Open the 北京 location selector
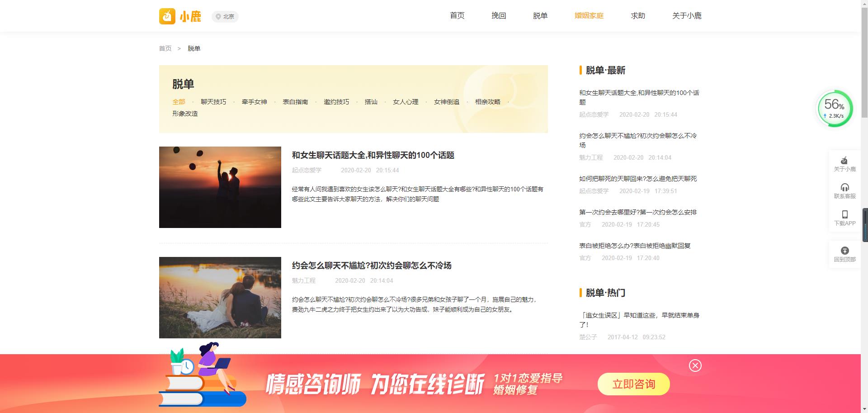 [x=225, y=17]
